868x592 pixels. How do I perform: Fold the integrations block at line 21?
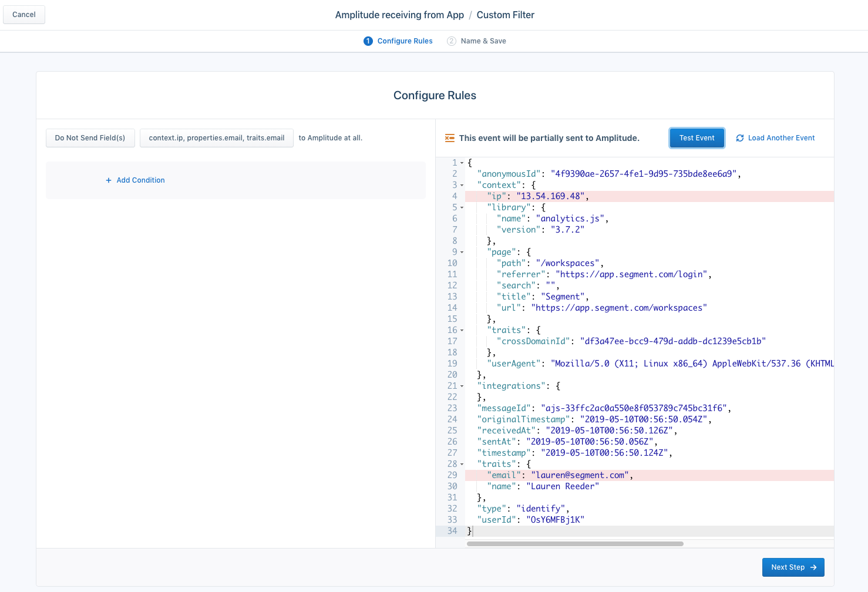[x=462, y=386]
